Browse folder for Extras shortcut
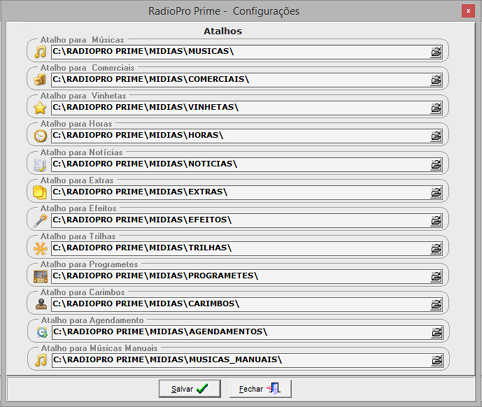The height and width of the screenshot is (407, 482). (436, 193)
